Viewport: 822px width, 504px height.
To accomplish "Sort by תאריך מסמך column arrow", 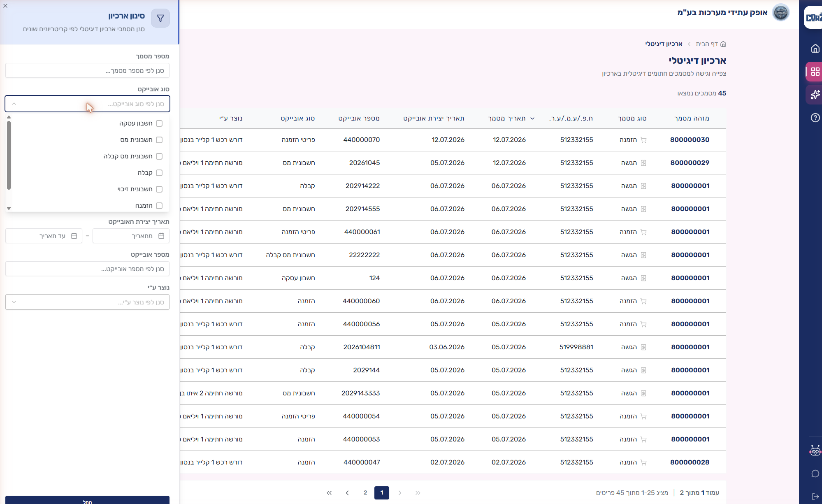I will pos(532,118).
